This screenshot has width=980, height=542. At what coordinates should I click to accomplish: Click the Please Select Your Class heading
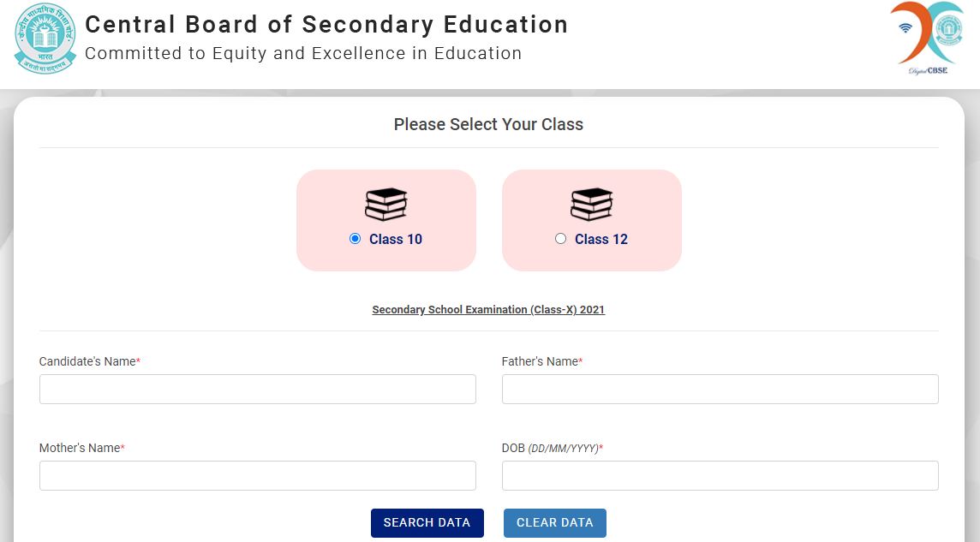click(488, 124)
